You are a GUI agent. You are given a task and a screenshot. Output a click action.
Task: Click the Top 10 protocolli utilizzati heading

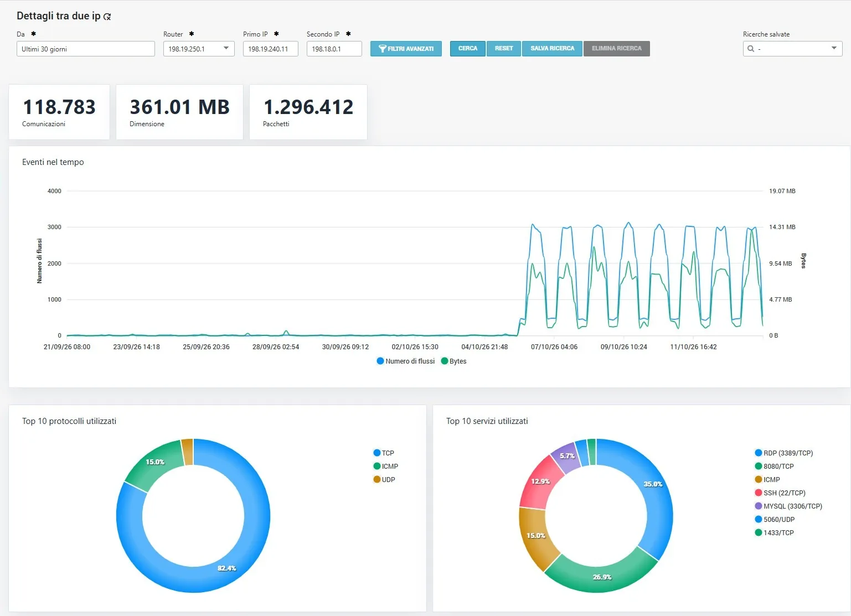[x=69, y=421]
